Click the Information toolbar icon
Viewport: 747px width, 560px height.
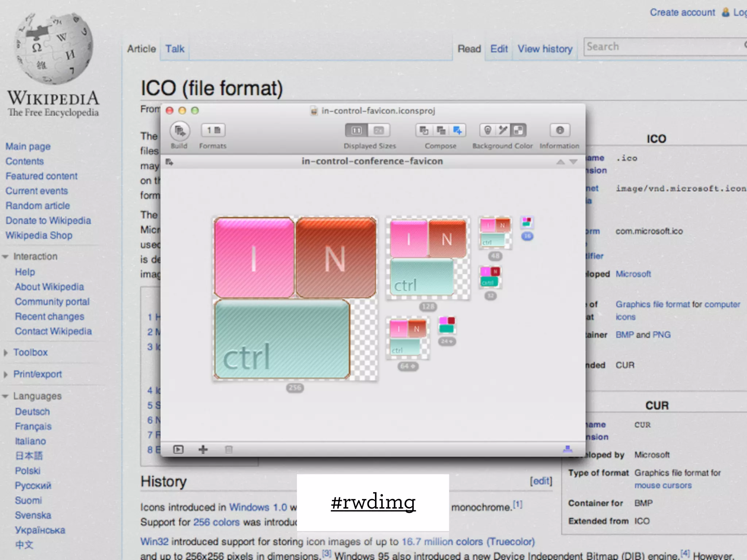tap(560, 130)
